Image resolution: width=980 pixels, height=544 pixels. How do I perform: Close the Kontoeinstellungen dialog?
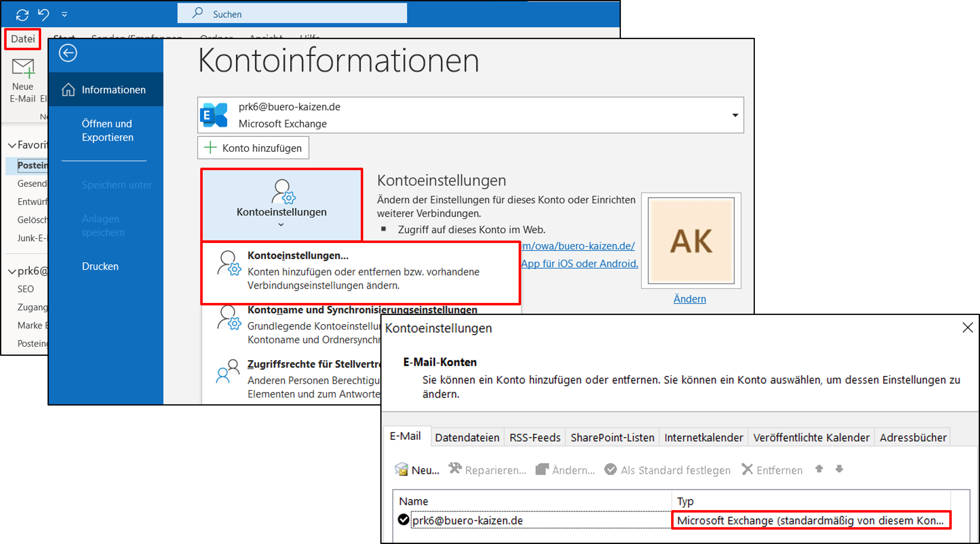pyautogui.click(x=967, y=328)
